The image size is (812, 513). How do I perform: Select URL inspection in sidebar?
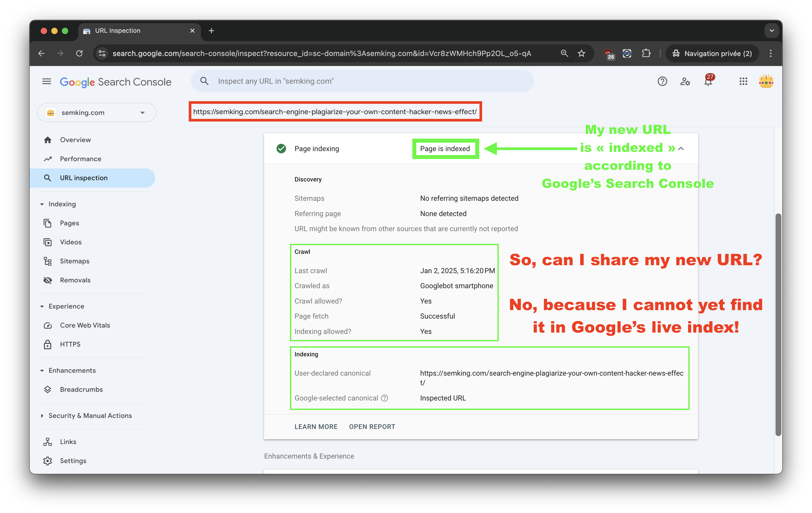[93, 178]
